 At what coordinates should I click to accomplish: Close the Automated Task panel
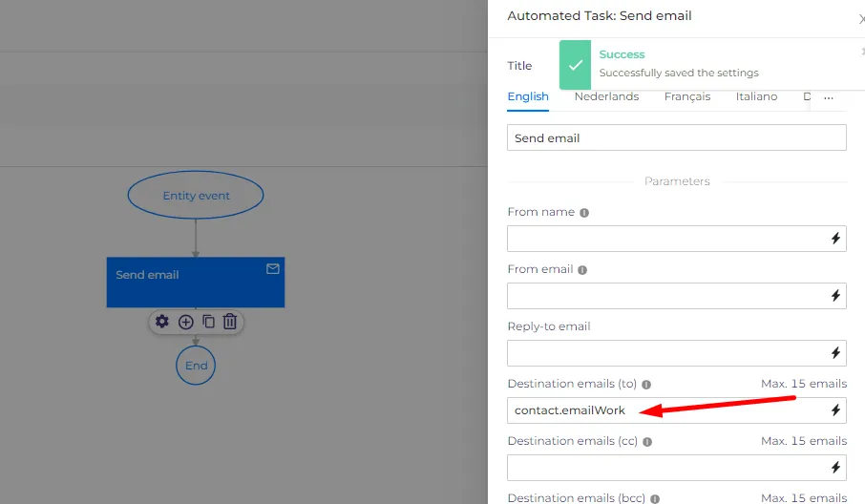[862, 19]
